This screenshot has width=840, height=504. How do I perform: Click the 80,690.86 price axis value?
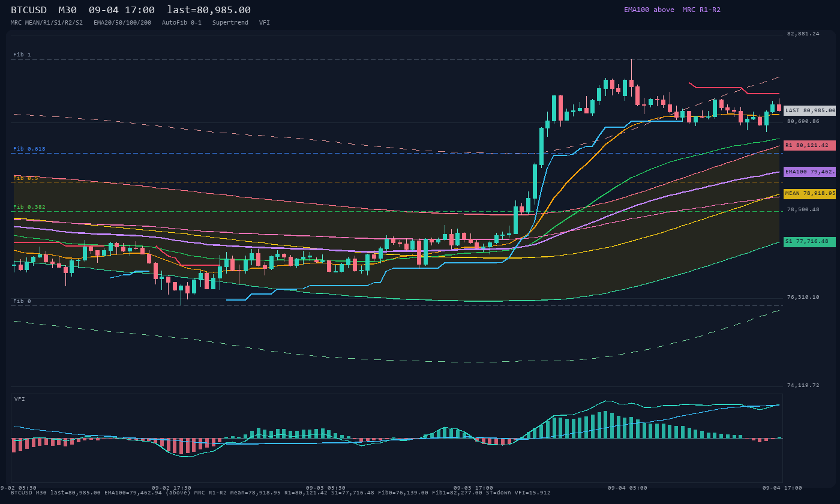(x=803, y=121)
